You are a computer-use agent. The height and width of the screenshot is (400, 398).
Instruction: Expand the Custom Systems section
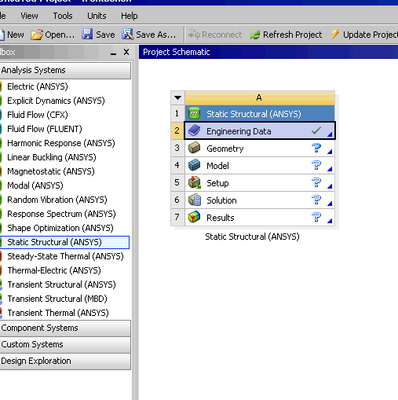65,344
